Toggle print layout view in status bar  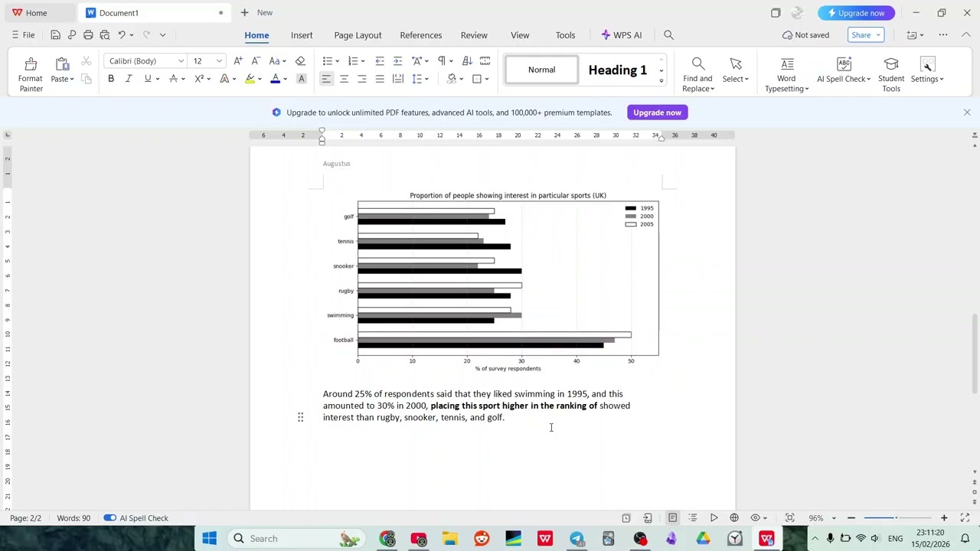672,518
